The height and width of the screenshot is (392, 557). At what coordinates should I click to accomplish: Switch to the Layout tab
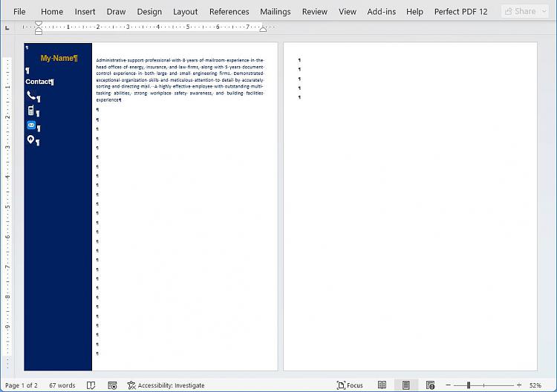185,12
